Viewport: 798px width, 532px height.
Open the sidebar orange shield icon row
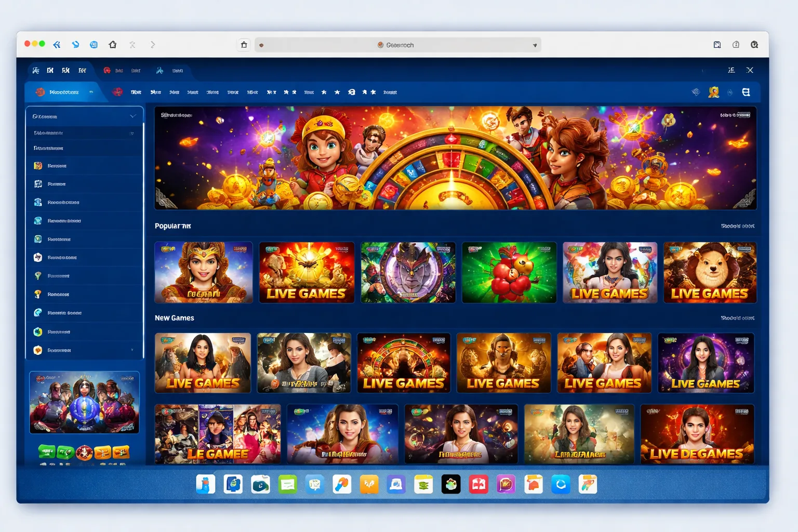pos(84,350)
